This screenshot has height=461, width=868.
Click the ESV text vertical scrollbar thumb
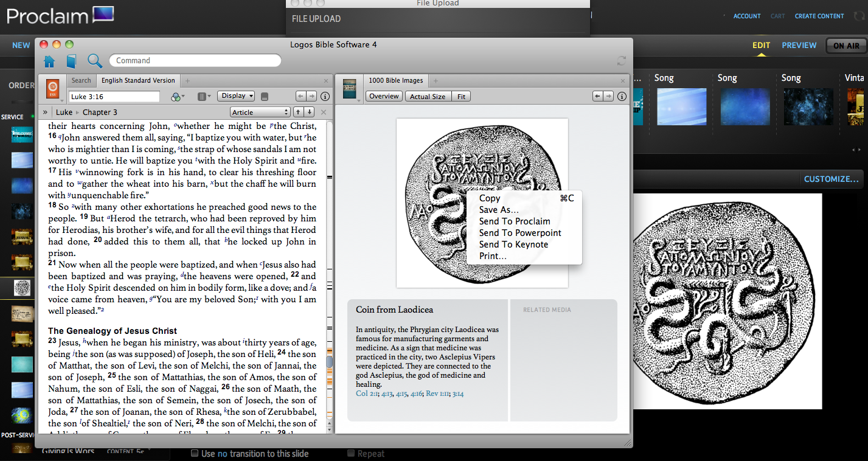329,362
